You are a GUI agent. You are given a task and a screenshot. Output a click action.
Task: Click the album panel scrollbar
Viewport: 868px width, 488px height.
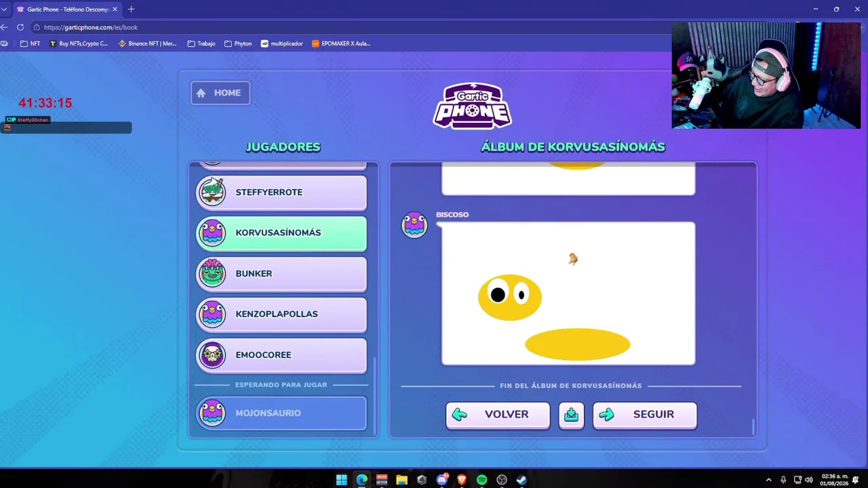tap(753, 428)
